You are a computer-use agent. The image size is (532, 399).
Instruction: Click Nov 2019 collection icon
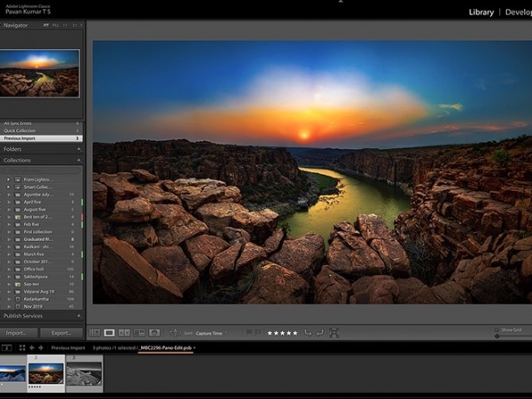(x=18, y=307)
